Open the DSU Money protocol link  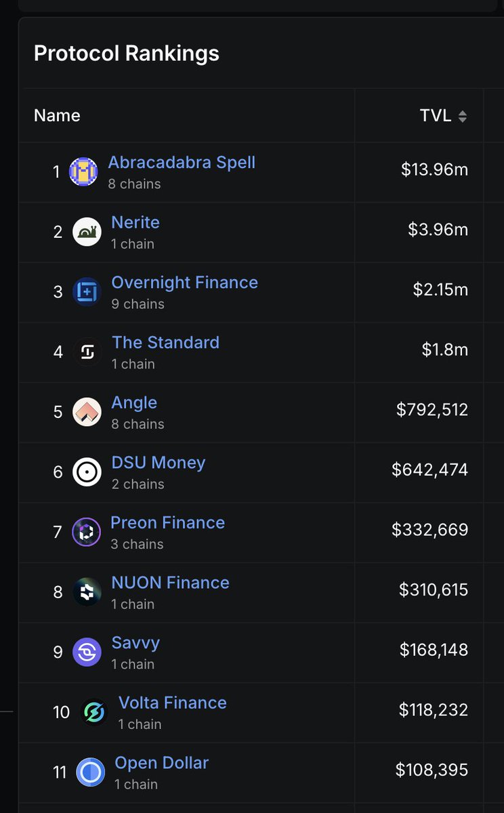pos(159,463)
